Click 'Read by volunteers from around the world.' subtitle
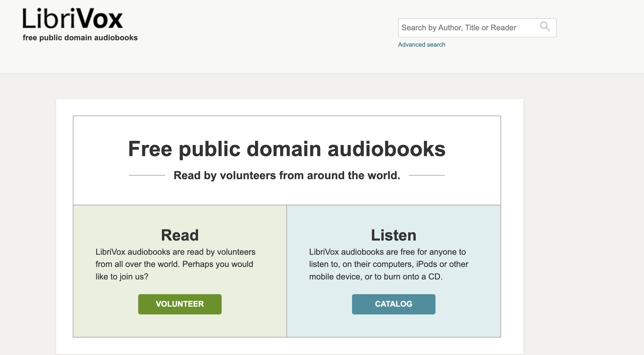 coord(287,176)
